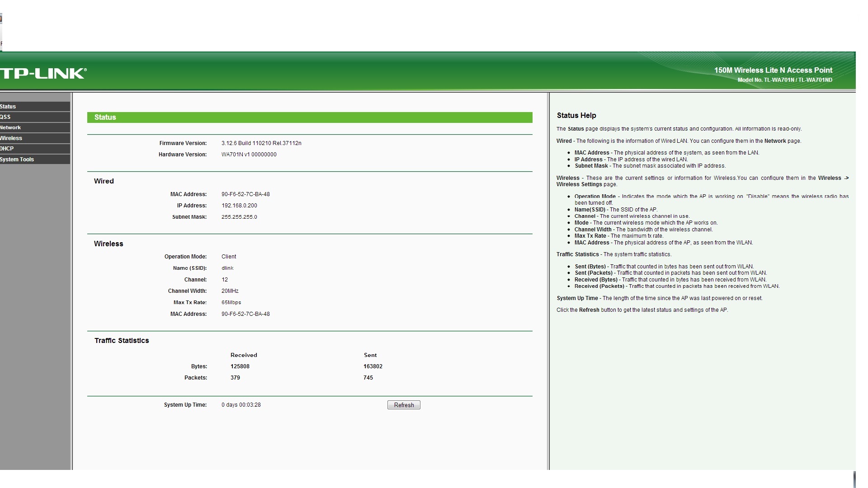
Task: Open the System Tools menu
Action: 17,160
